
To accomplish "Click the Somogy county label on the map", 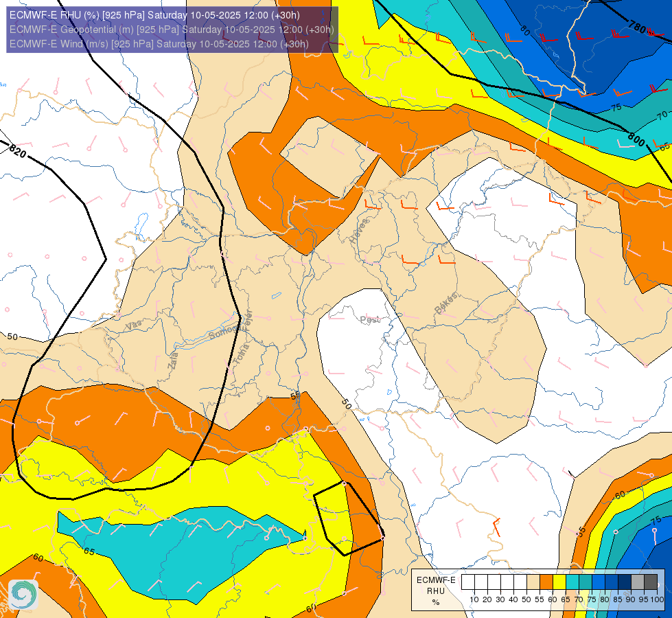I will coord(224,332).
